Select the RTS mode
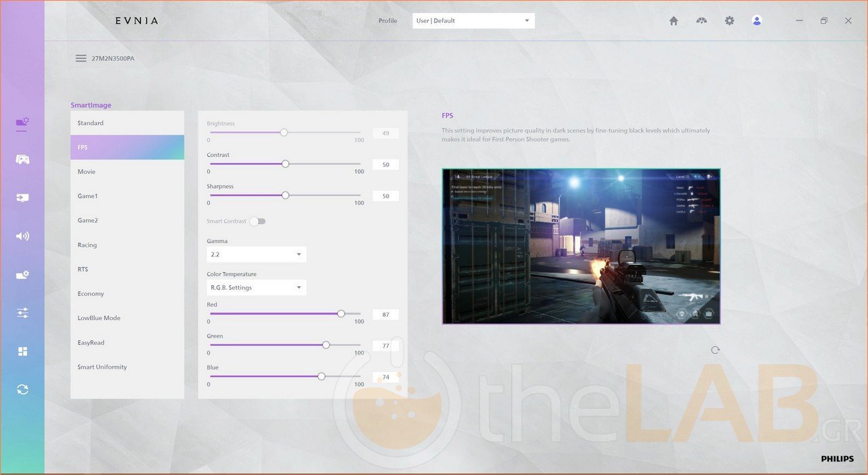The height and width of the screenshot is (475, 868). pos(127,269)
